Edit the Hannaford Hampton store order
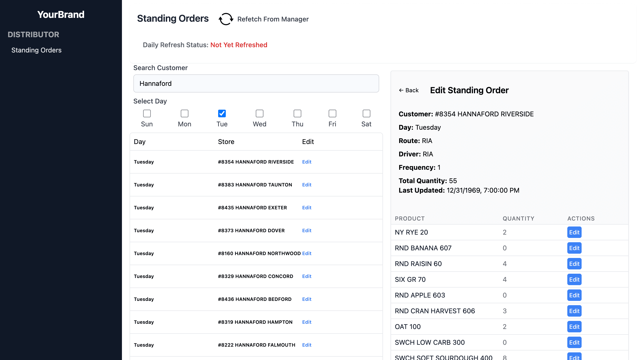Viewport: 644px width, 360px height. (x=307, y=322)
